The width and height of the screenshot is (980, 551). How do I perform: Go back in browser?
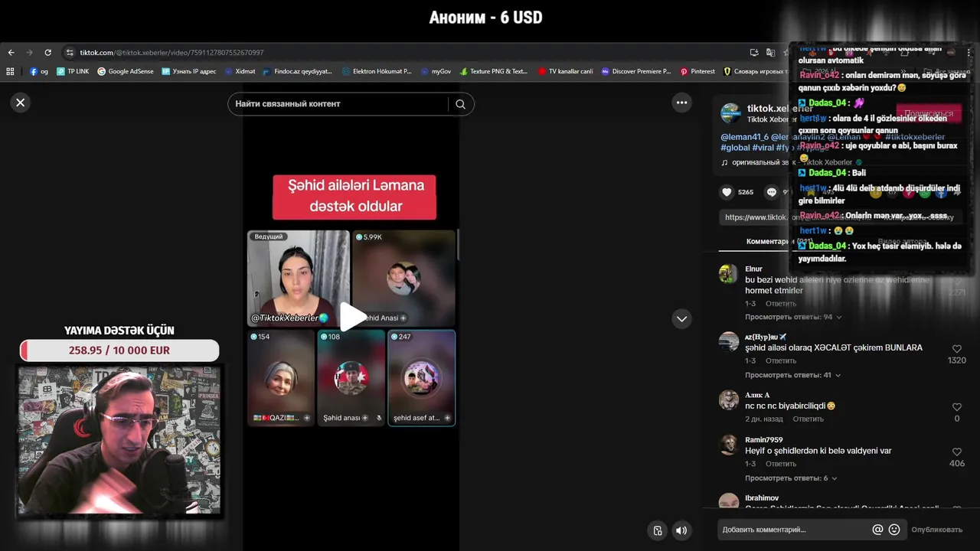point(11,53)
